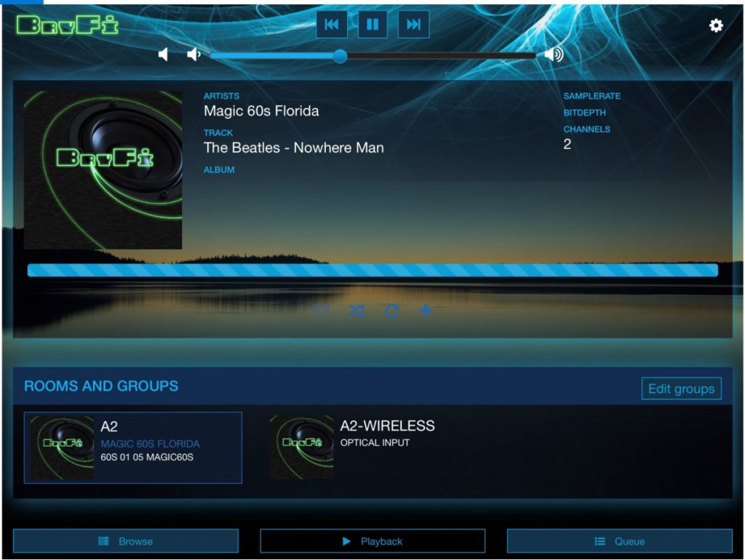Open the large album artwork
Image resolution: width=745 pixels, height=560 pixels.
[x=103, y=170]
